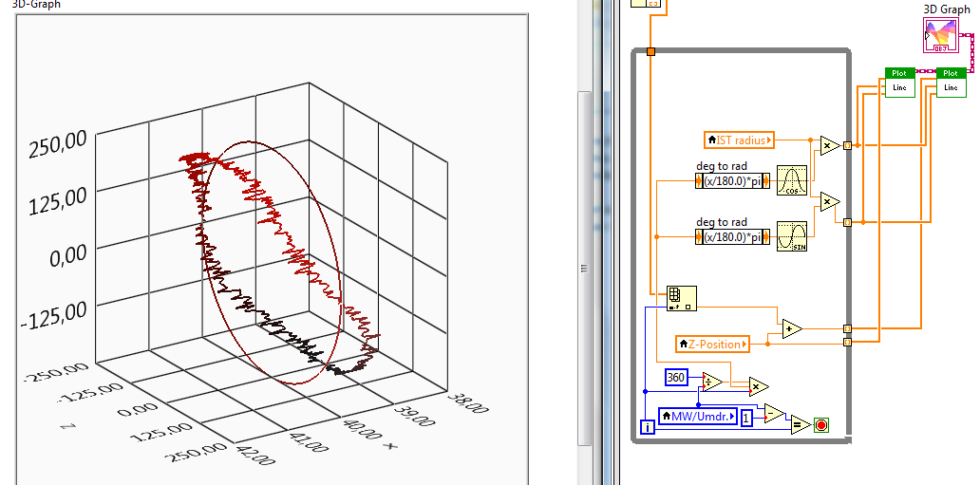The height and width of the screenshot is (485, 980).
Task: Click the output tunnel wired from the Add node
Action: 847,328
